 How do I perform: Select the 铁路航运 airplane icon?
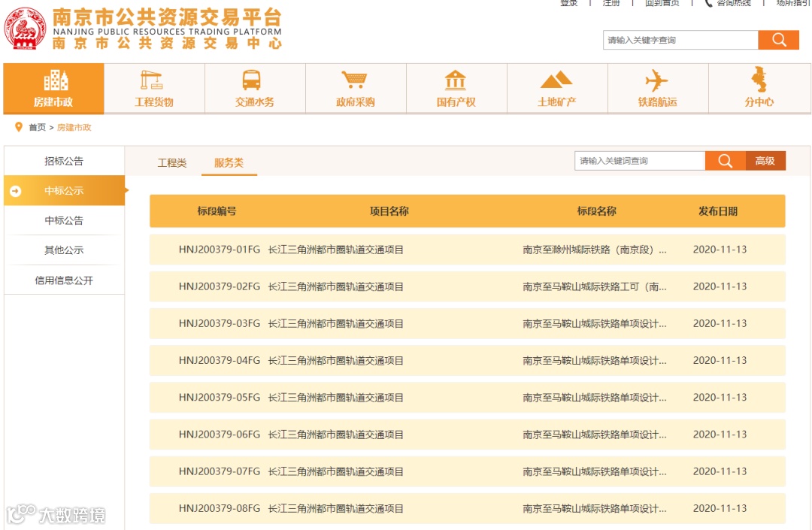pos(656,80)
